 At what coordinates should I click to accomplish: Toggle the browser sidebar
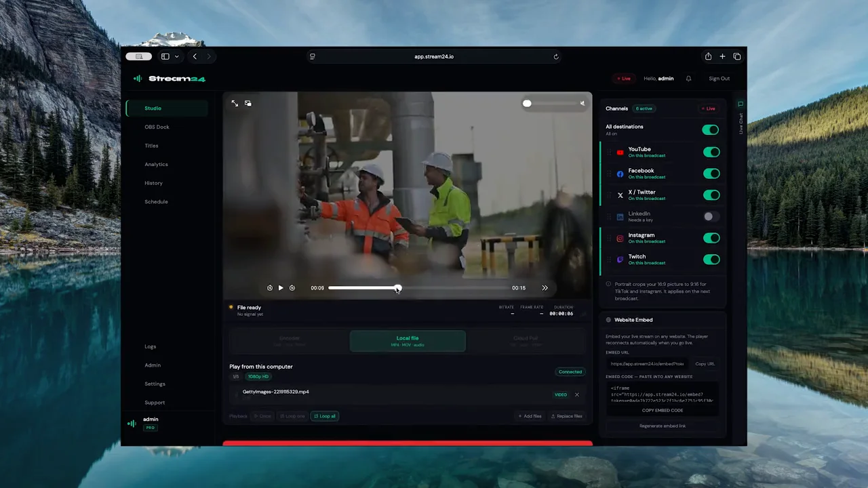coord(165,57)
